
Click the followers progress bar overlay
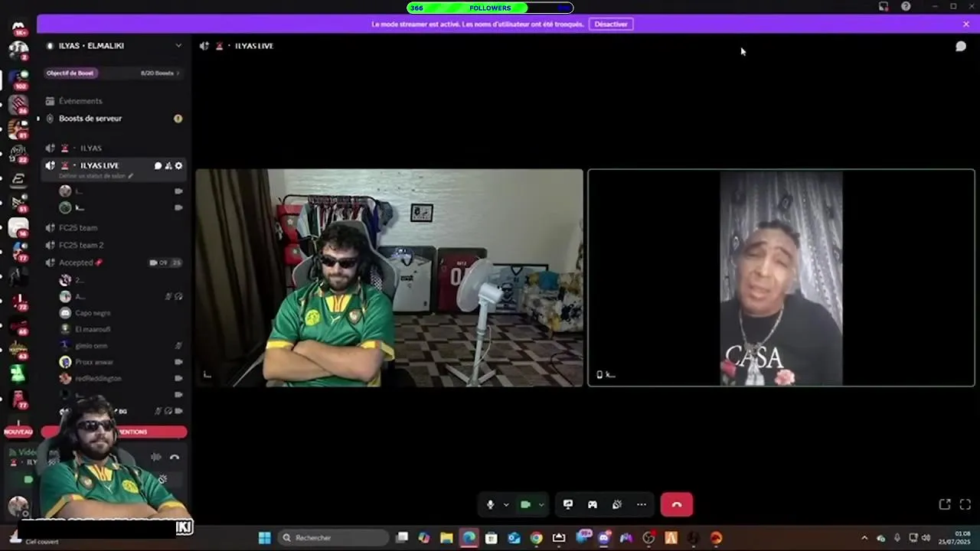pos(490,8)
